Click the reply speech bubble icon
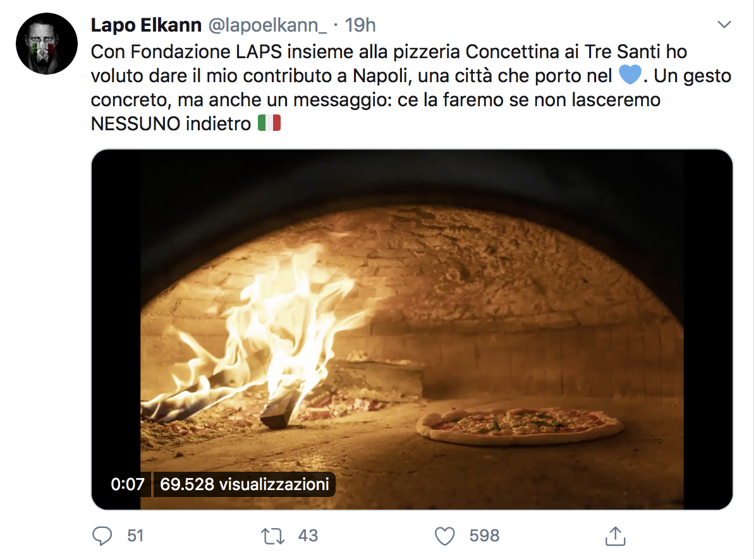 pos(102,536)
